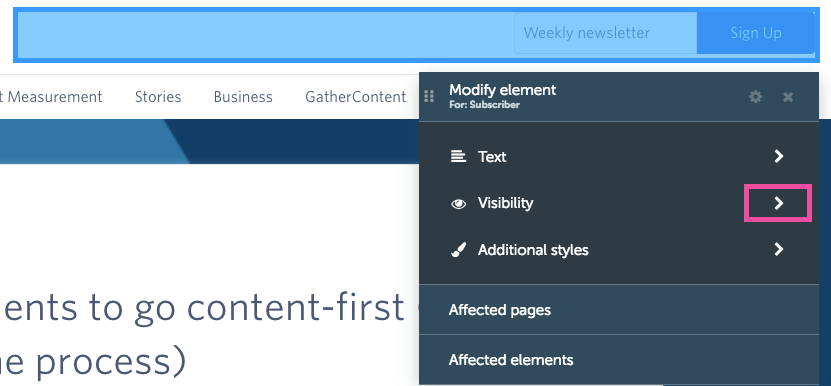This screenshot has height=386, width=831.
Task: Click the Visibility eye icon
Action: 458,204
